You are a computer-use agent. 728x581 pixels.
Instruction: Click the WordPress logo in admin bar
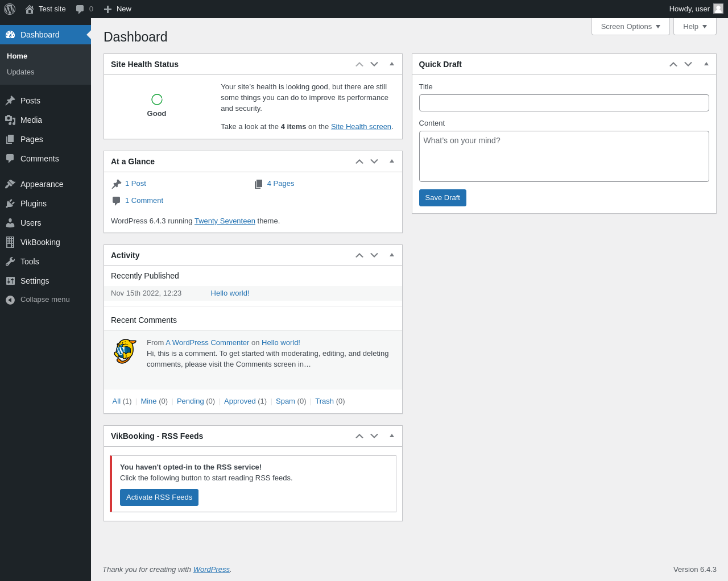point(10,9)
